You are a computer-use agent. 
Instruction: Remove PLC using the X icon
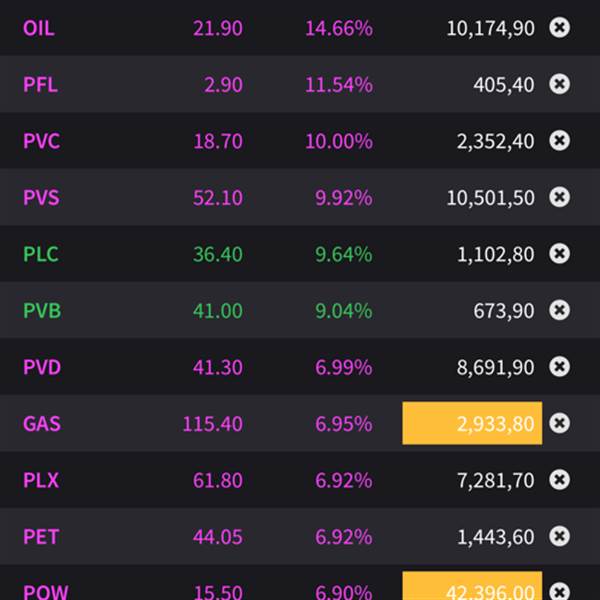pyautogui.click(x=560, y=254)
